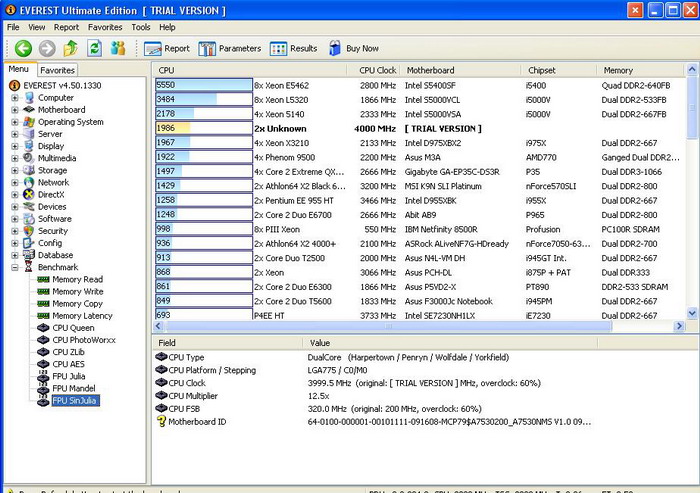The height and width of the screenshot is (493, 700).
Task: Open the CPU ZLib benchmark
Action: (68, 352)
